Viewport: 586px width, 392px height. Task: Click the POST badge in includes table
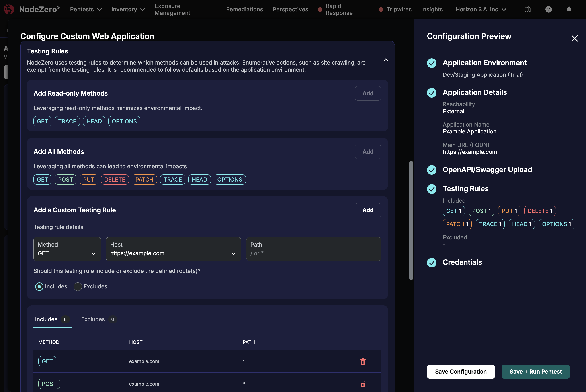(49, 384)
